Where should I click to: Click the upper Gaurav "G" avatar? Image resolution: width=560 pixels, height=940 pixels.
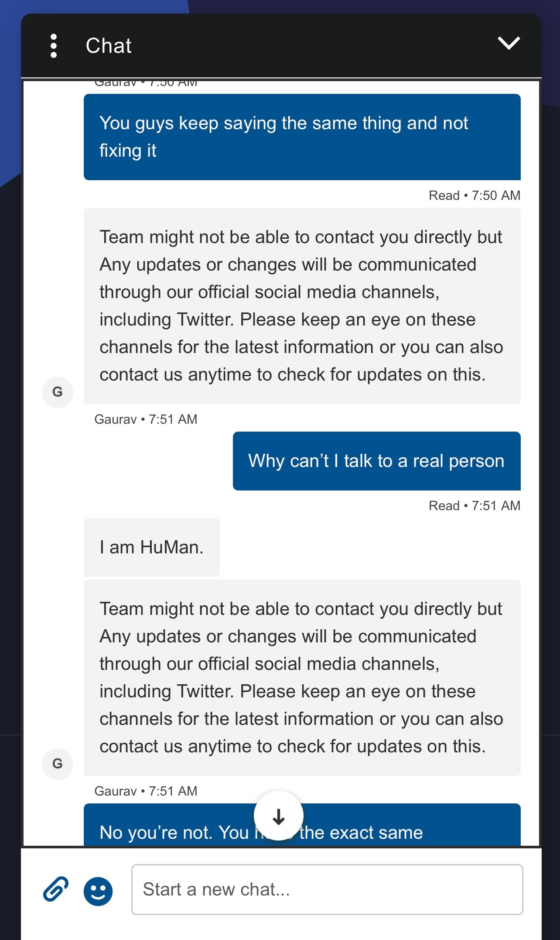58,392
